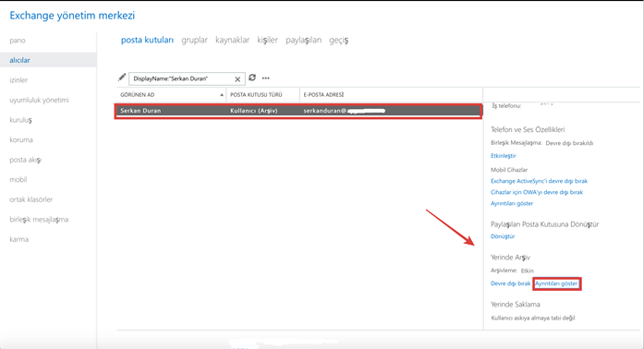Viewport: 644px width, 349px height.
Task: Go to the geçiş tab
Action: [x=338, y=40]
